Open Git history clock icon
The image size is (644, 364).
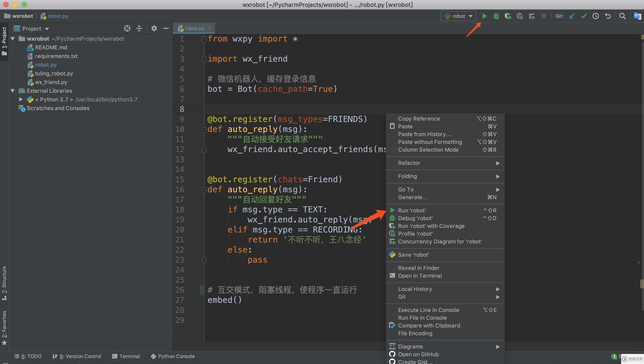595,16
